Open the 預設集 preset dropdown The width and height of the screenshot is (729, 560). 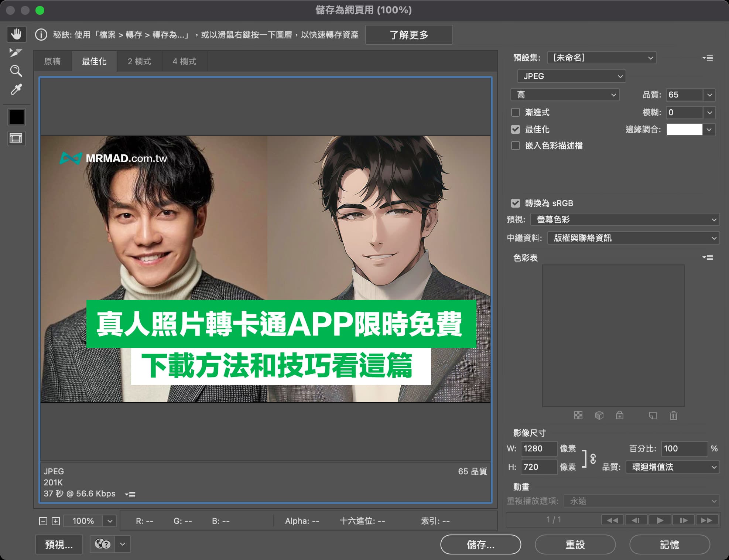click(602, 58)
